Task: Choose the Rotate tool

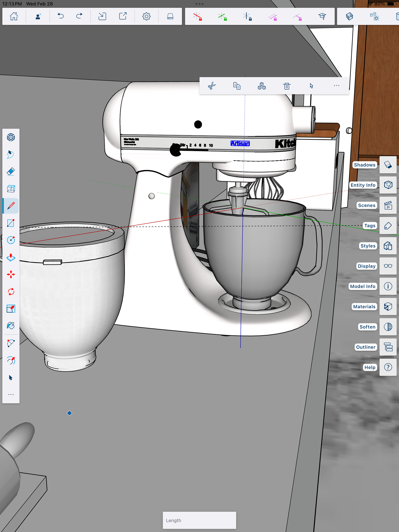Action: (x=11, y=292)
